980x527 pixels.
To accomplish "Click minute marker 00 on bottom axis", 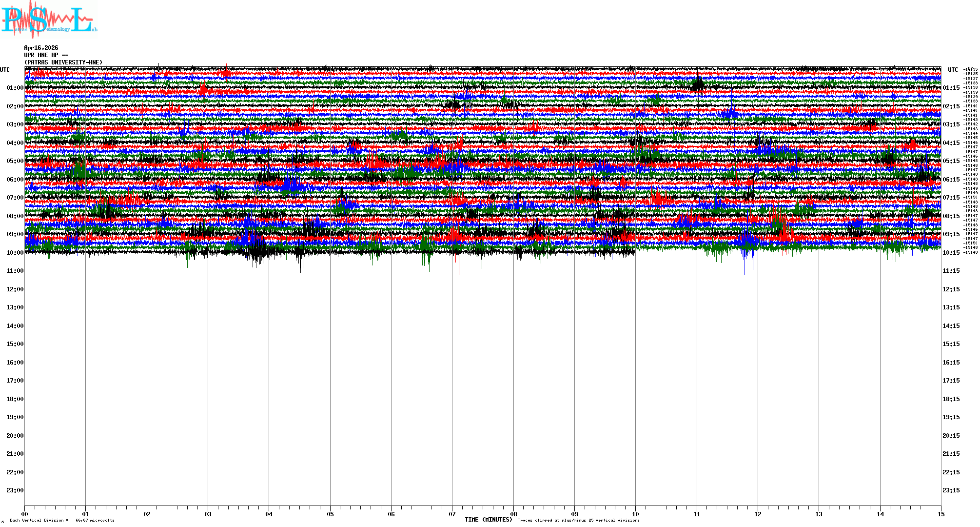I will tap(25, 514).
